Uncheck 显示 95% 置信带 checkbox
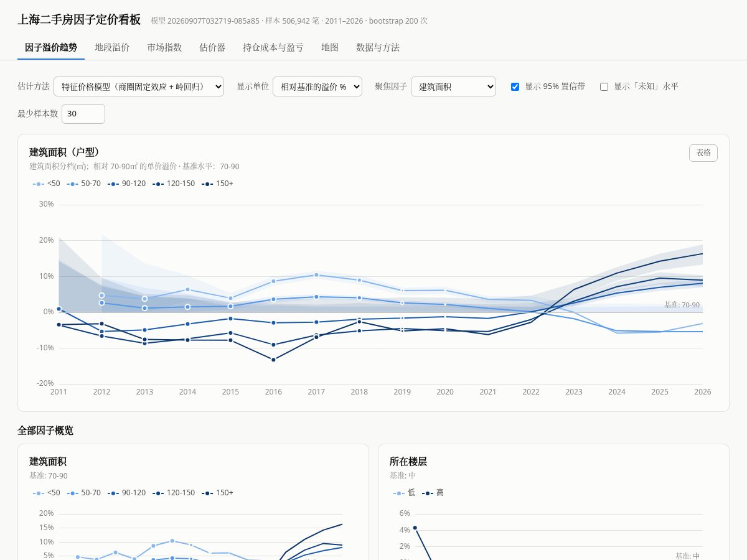Image resolution: width=747 pixels, height=560 pixels. click(515, 86)
